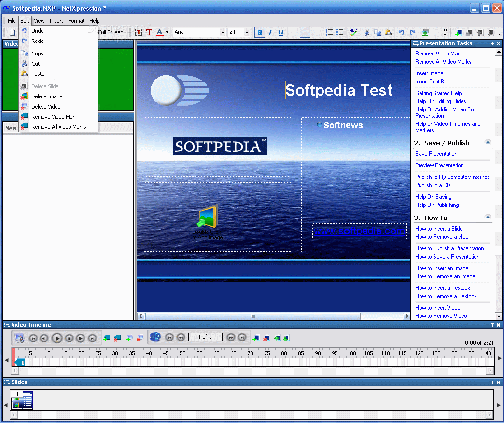Toggle Italic formatting
Image resolution: width=504 pixels, height=423 pixels.
(x=270, y=32)
